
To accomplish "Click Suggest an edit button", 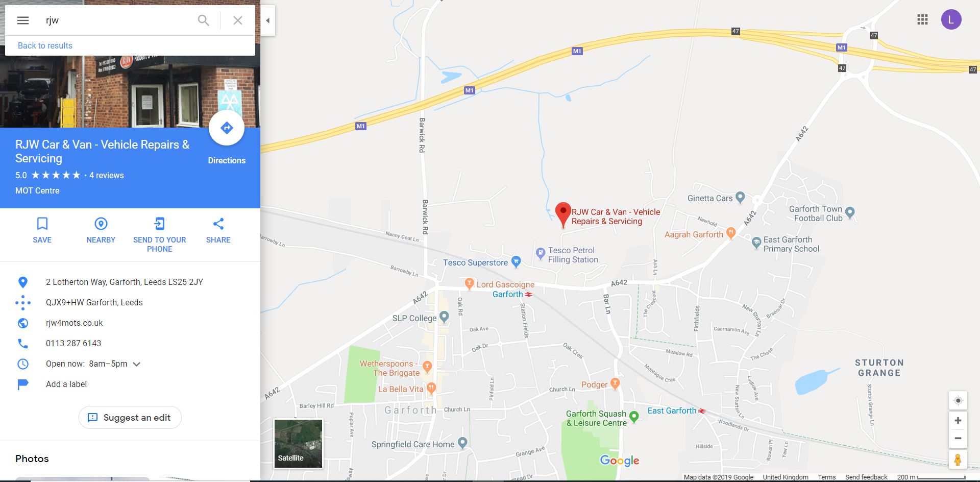I will pos(130,418).
